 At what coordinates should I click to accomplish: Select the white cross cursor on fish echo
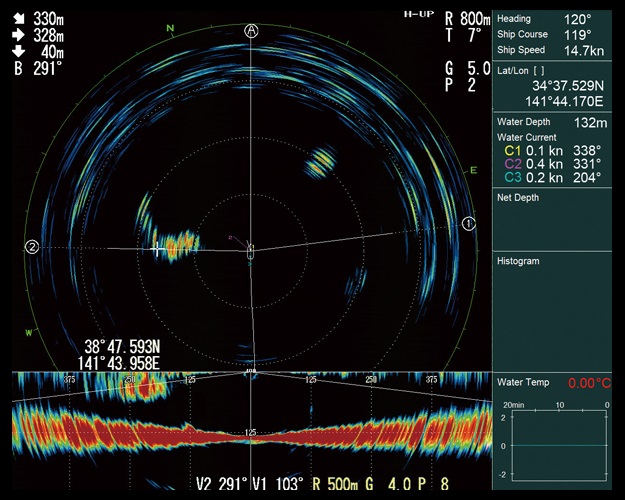[156, 247]
